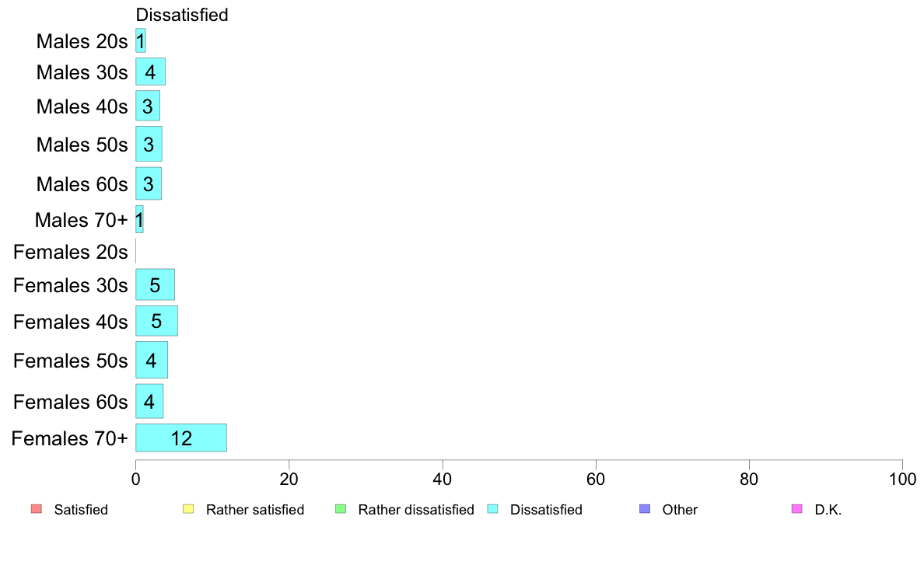The height and width of the screenshot is (572, 924).
Task: Click the Females 30s bar showing 5
Action: 155,284
